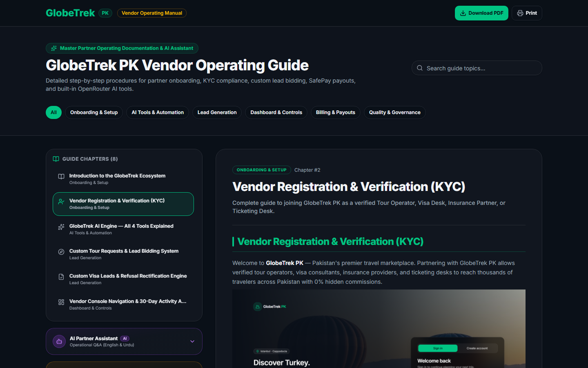Click the grid icon for Vendor Console Navigation
Viewport: 588px width, 368px height.
click(61, 302)
